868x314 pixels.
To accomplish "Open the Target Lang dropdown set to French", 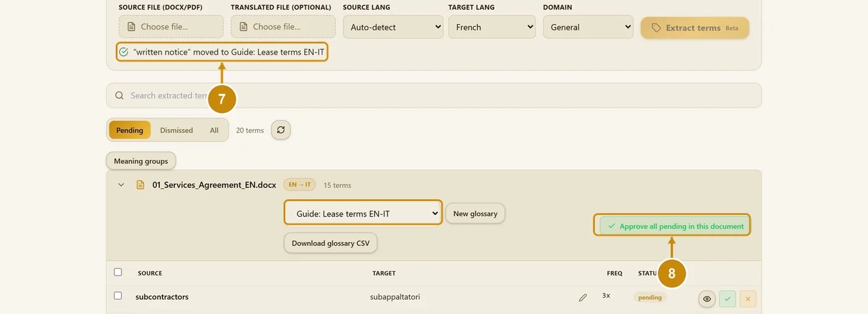I will pos(492,27).
